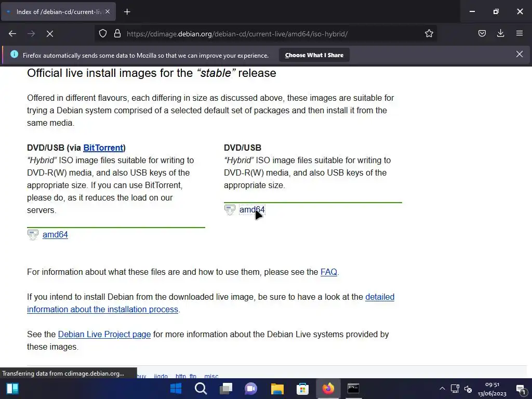
Task: Open the Chat app on taskbar
Action: (251, 389)
